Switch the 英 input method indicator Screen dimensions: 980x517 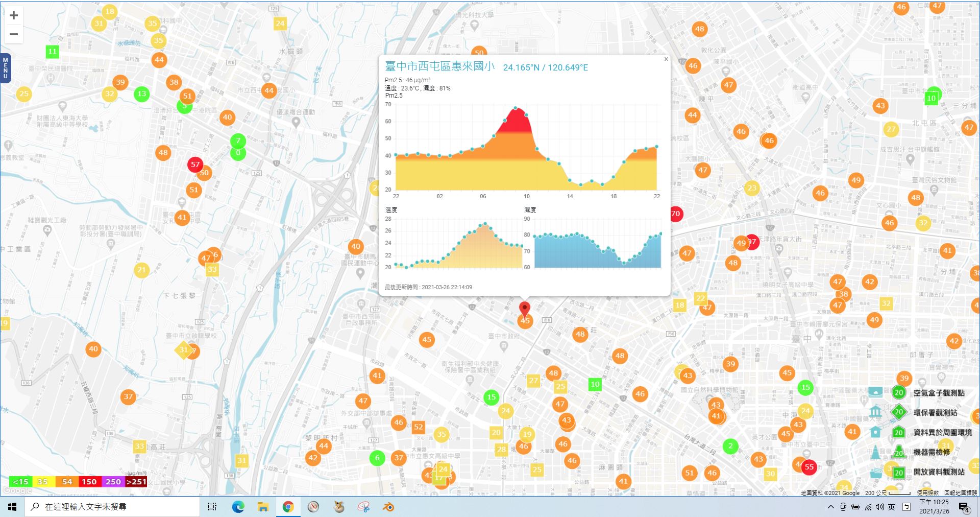point(891,507)
